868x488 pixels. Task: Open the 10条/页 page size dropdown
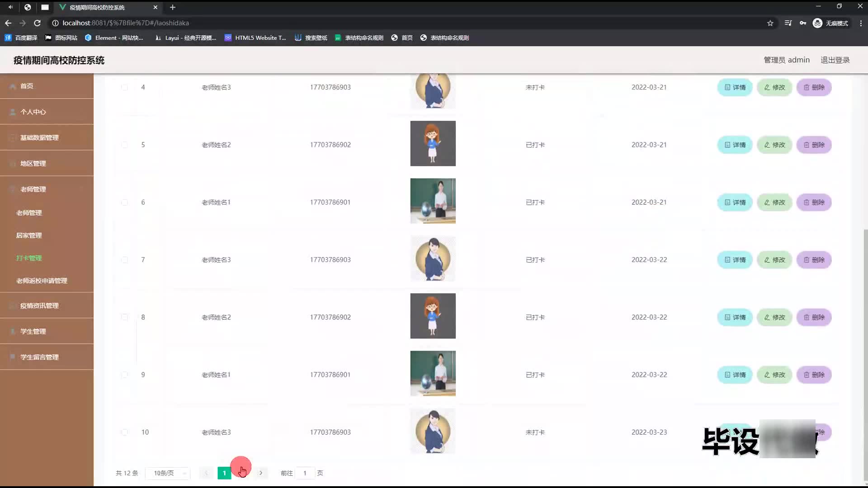click(168, 473)
